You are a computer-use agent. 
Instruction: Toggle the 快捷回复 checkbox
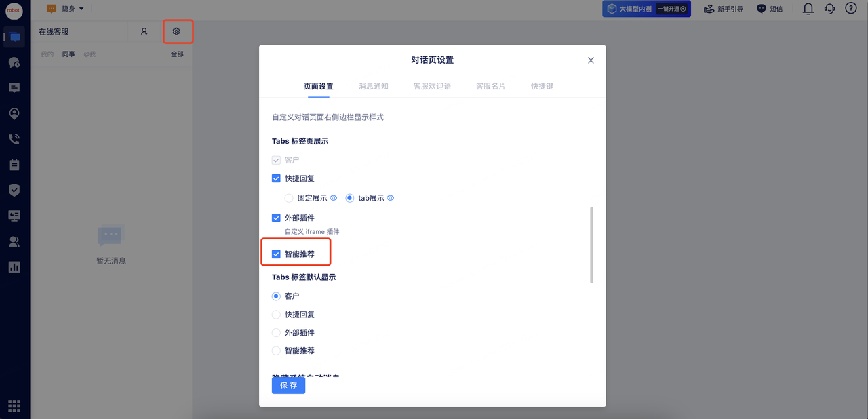[276, 178]
